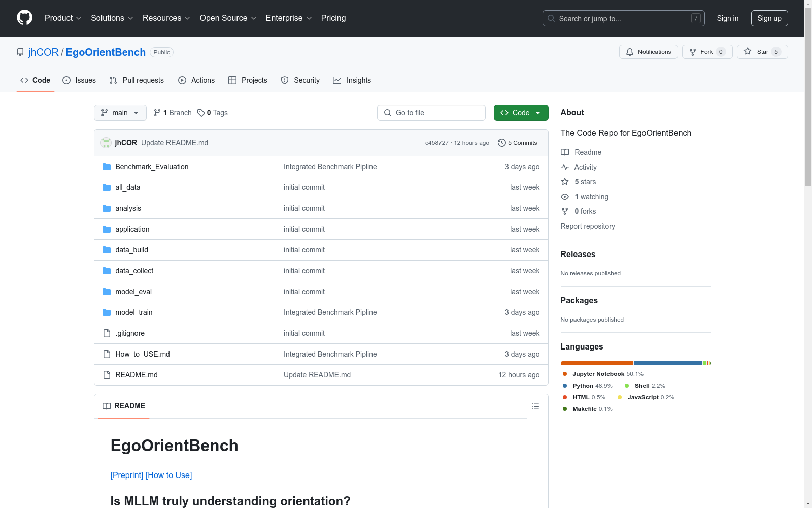The height and width of the screenshot is (508, 812).
Task: Click the How_to_USE.md file icon
Action: 107,354
